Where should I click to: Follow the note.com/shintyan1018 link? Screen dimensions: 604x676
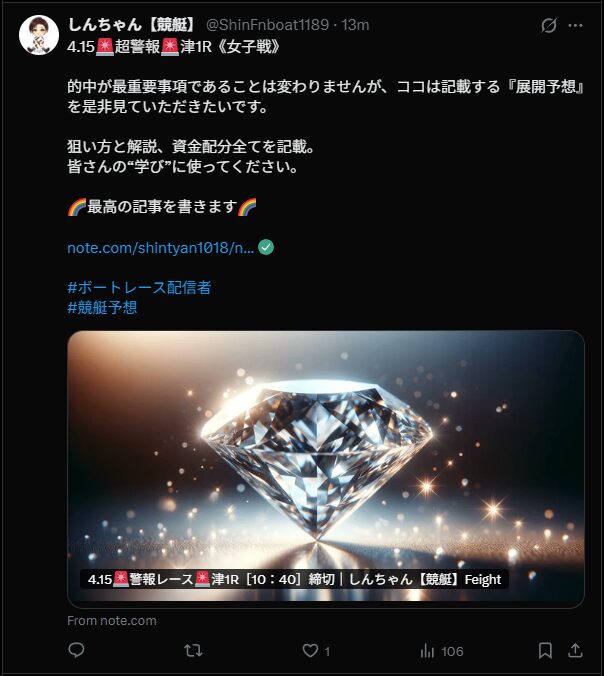(x=160, y=247)
